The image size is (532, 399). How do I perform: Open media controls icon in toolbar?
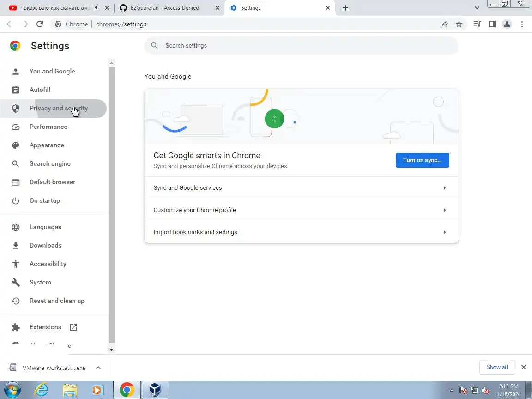coord(477,24)
